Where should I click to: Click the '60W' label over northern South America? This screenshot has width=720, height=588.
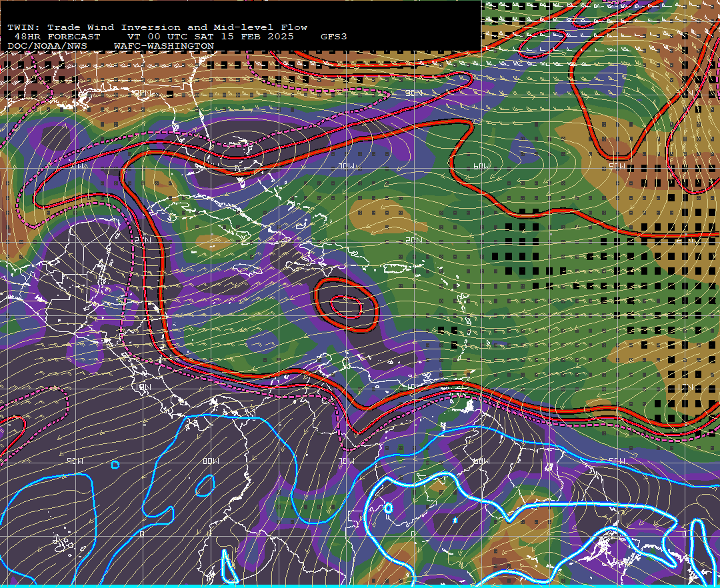pos(481,461)
